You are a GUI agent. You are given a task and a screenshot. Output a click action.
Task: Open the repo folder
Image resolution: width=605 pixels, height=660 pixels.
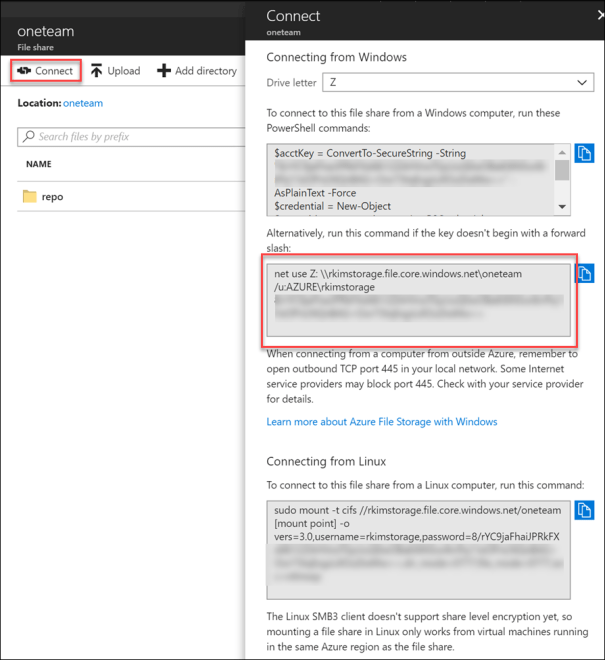131,197
